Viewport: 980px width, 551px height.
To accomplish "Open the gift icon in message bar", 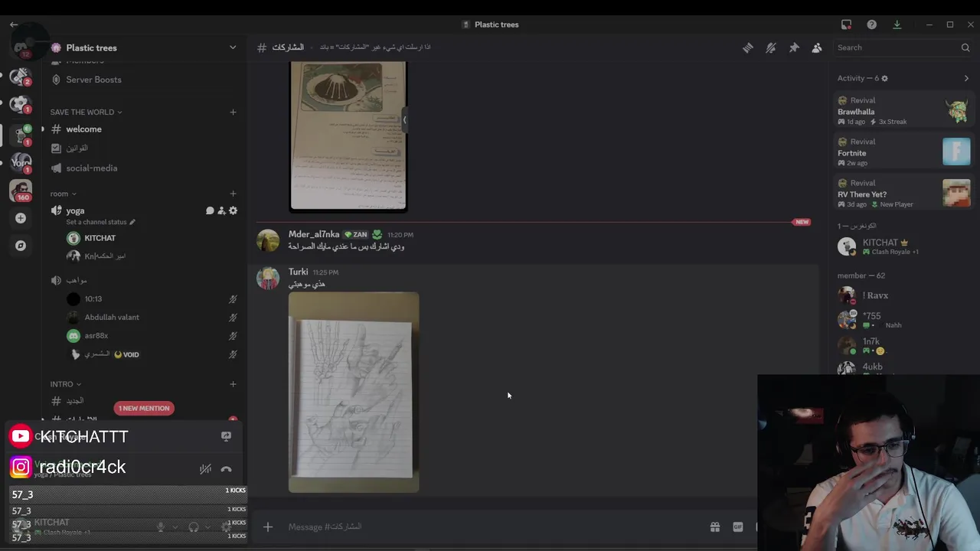I will [x=714, y=527].
